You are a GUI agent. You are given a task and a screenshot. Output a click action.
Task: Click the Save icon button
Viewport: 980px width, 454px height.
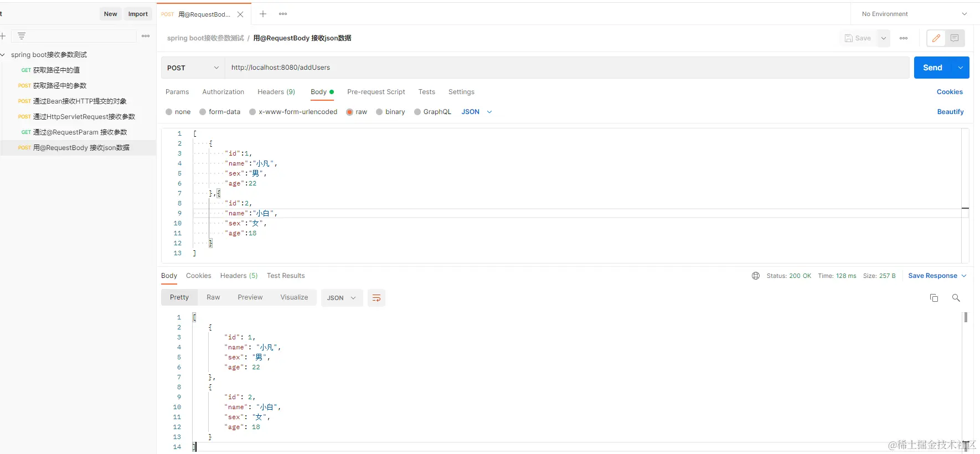pos(858,38)
